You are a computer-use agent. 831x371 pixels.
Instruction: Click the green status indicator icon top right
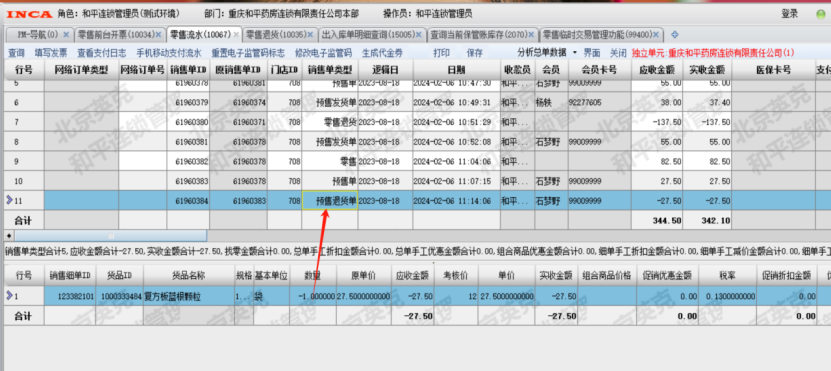tap(820, 14)
